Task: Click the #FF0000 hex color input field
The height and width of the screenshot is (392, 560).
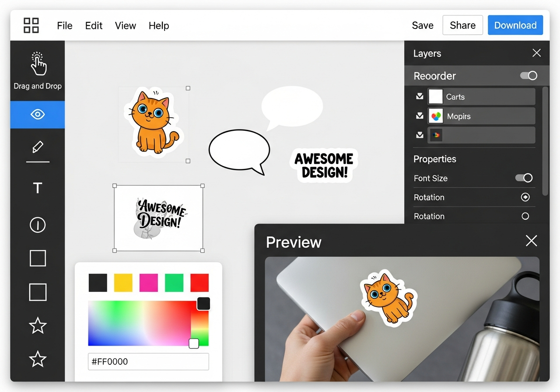Action: pos(148,361)
